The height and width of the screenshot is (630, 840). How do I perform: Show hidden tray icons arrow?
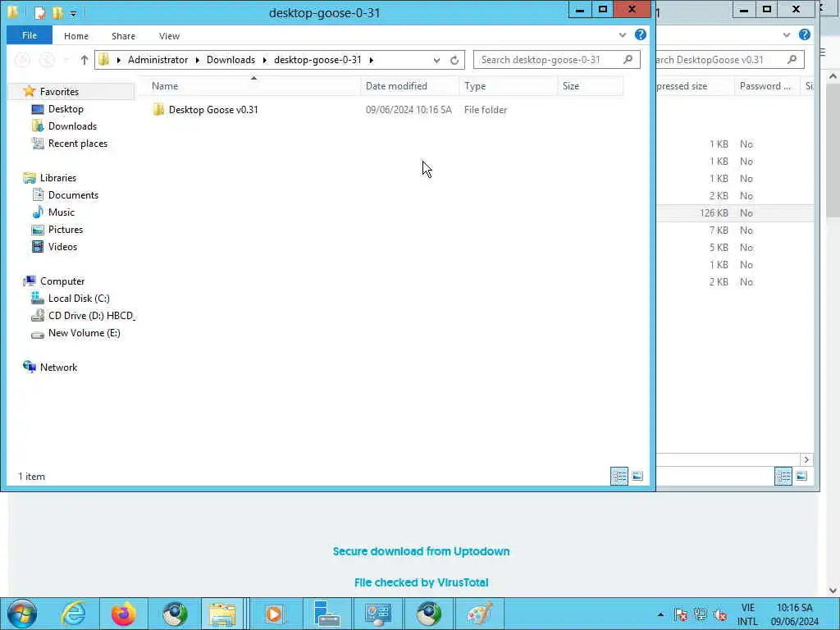coord(660,614)
